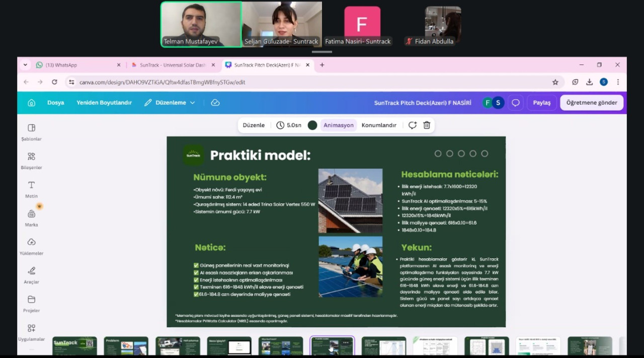Select the Necə işləyir slide thumbnail
This screenshot has width=644, height=358.
coord(229,345)
